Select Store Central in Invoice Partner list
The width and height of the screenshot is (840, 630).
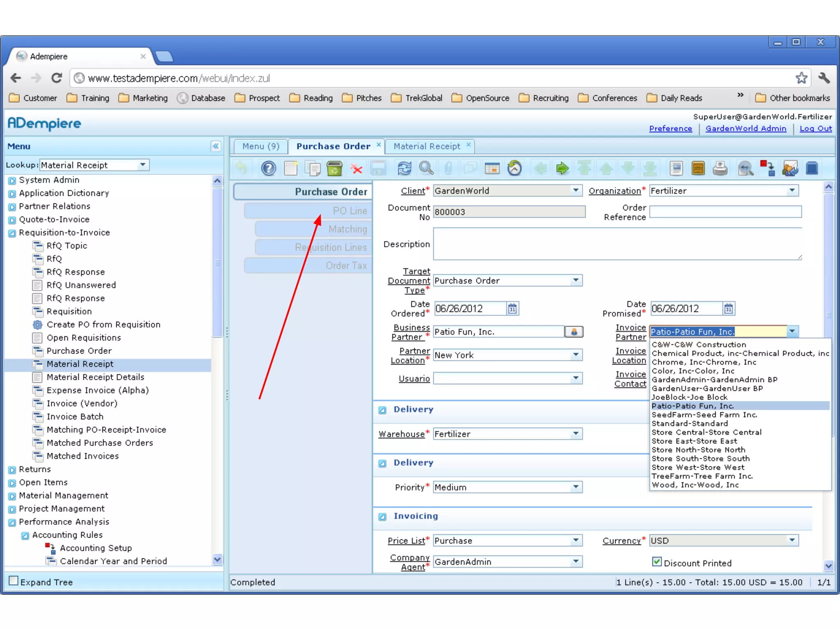tap(706, 432)
